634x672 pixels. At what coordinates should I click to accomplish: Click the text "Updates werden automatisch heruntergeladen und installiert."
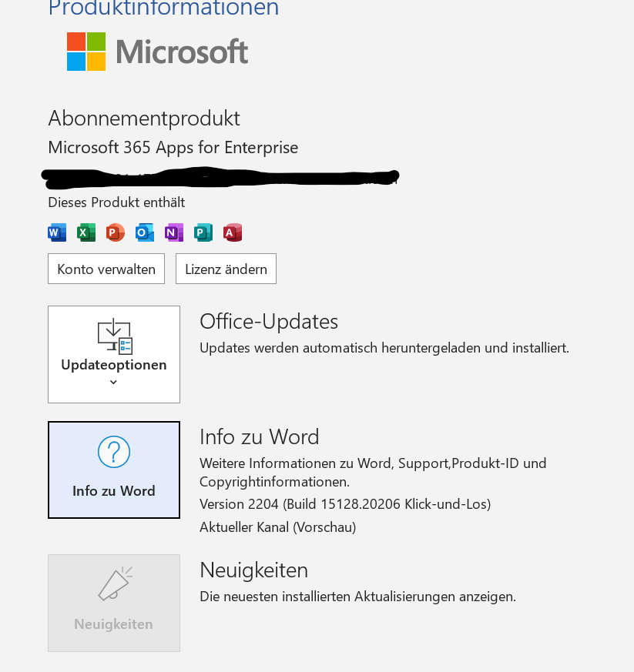point(384,348)
